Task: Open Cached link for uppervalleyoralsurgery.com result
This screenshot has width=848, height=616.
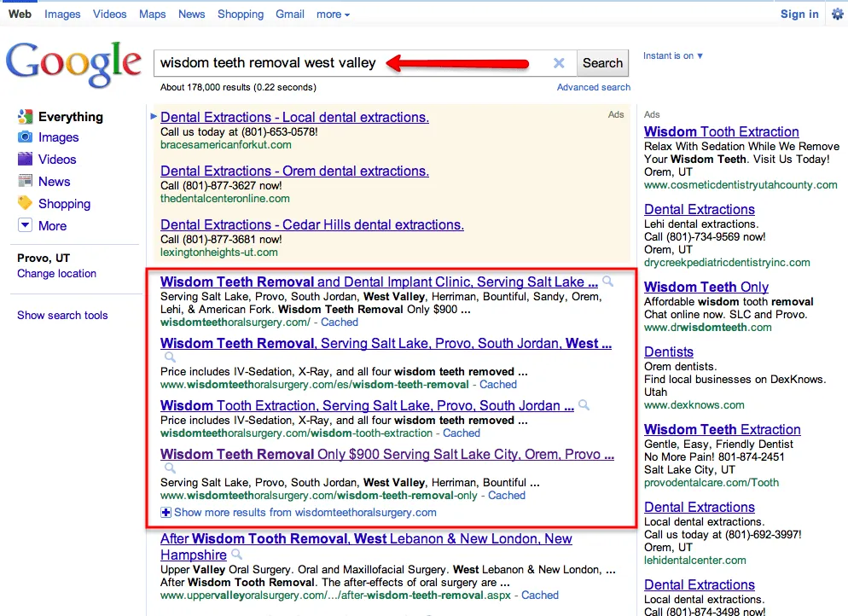Action: pos(540,596)
